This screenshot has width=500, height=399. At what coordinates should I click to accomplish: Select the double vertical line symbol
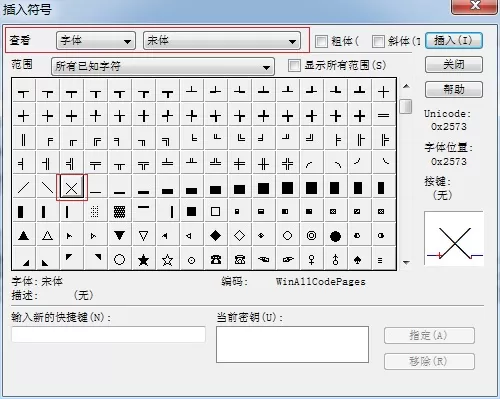coord(24,140)
